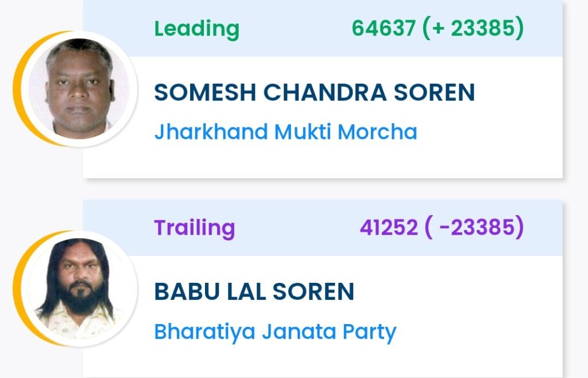The image size is (588, 378).
Task: Click the white space right of BABU LAL SOREN
Action: click(x=459, y=292)
